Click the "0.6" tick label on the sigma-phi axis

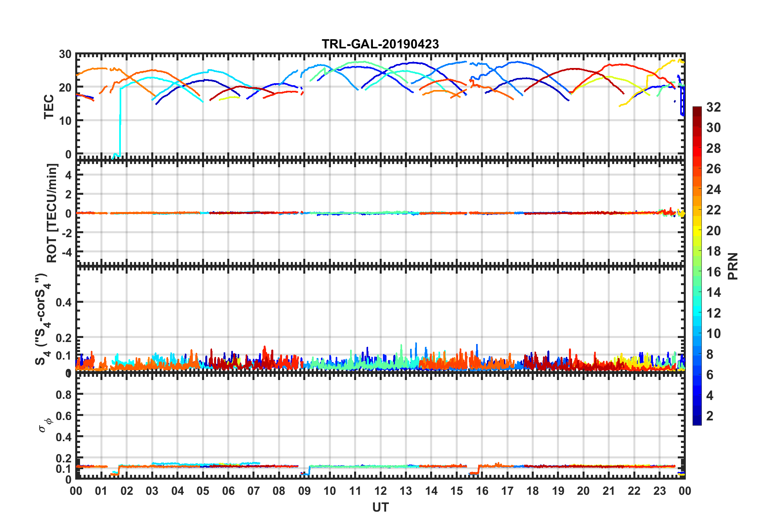click(64, 416)
